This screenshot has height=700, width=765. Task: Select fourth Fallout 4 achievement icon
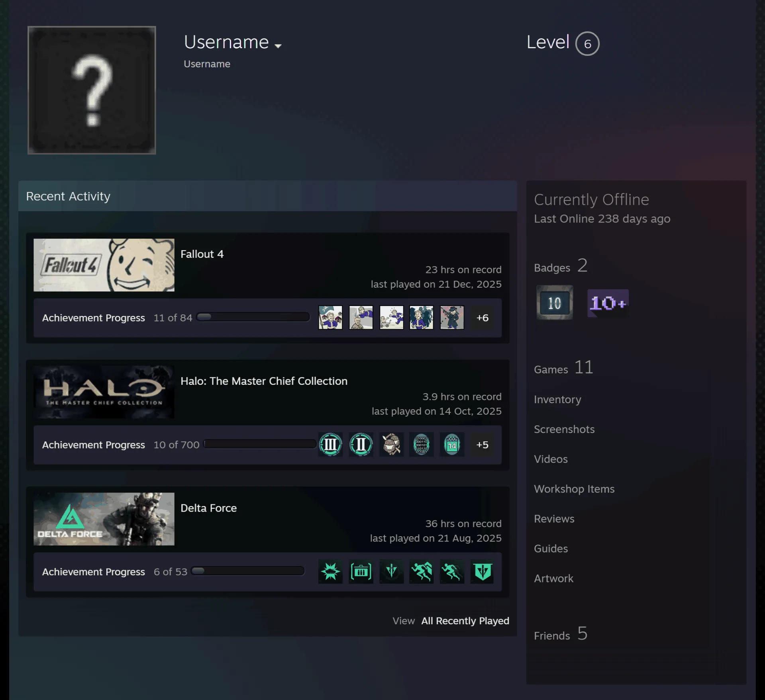click(422, 318)
